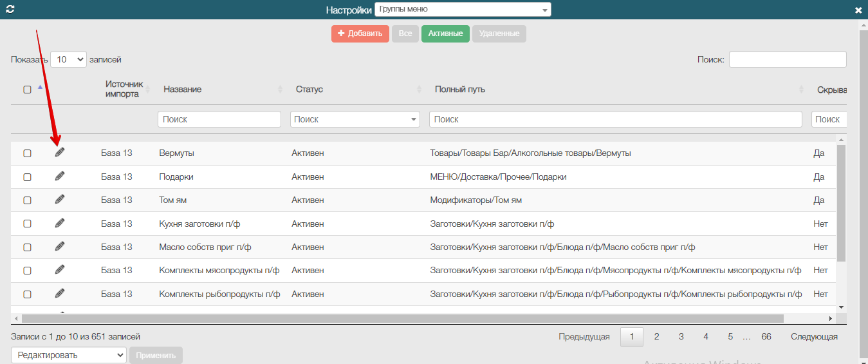Edit Комплекты рыбопродукты п/ф row

(x=60, y=293)
